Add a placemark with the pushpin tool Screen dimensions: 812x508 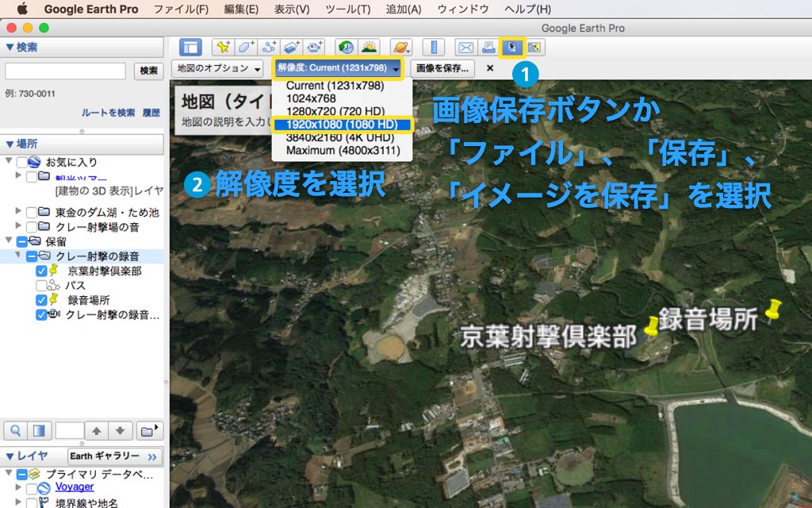pos(223,48)
